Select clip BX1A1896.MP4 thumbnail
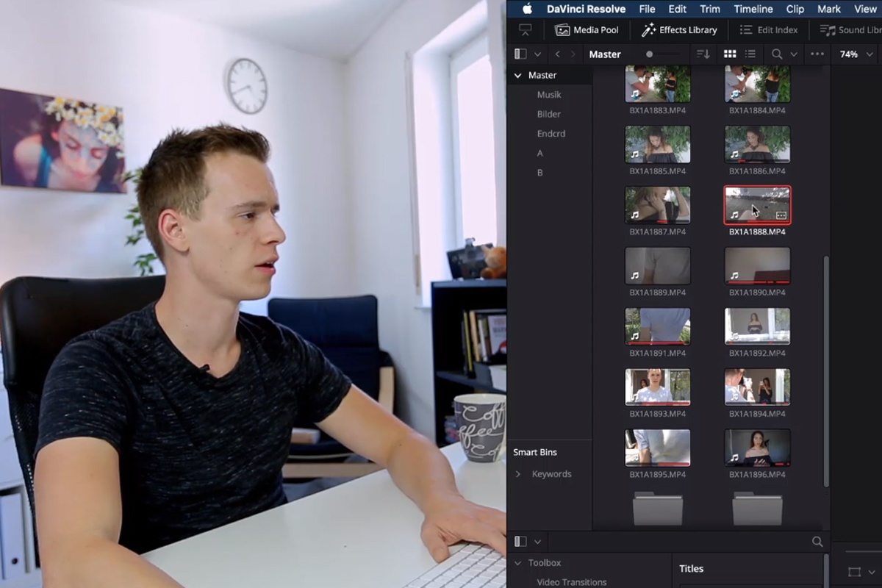Image resolution: width=882 pixels, height=588 pixels. pos(758,448)
